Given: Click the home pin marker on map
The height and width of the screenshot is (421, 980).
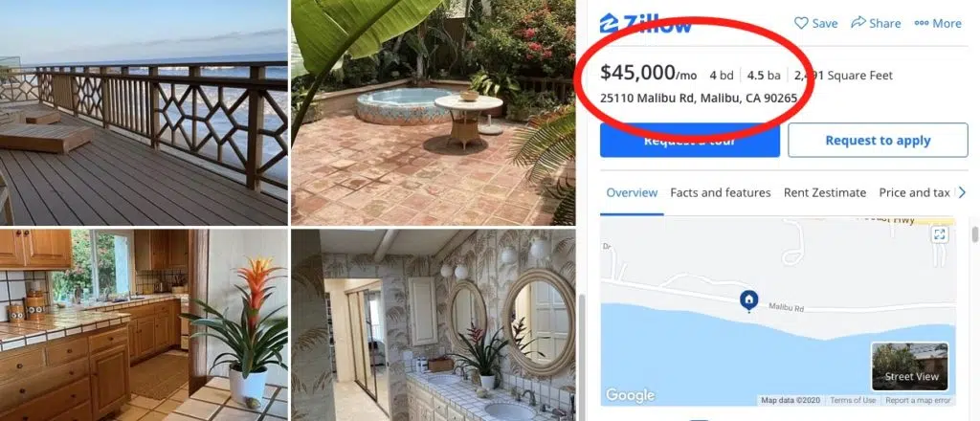Looking at the screenshot, I should [748, 300].
